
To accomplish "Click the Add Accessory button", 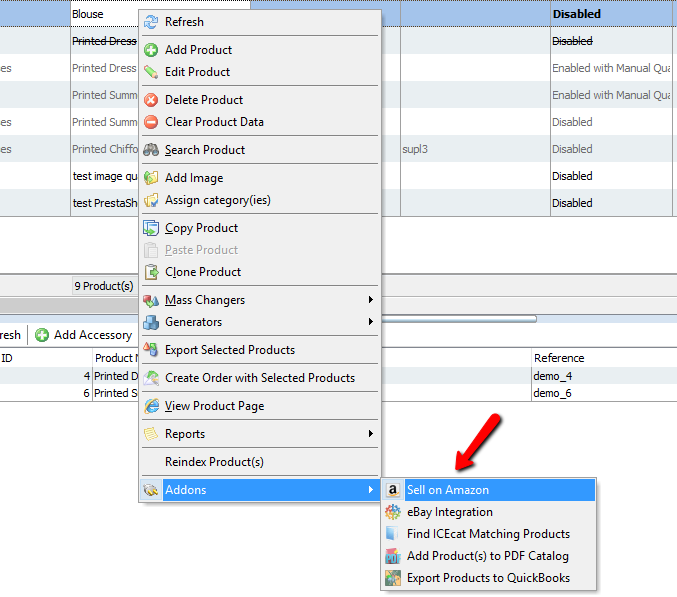I will click(83, 335).
